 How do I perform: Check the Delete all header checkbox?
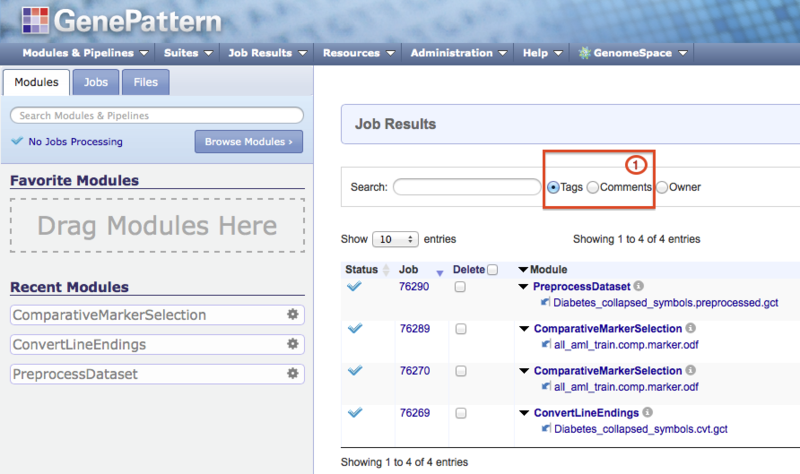pos(492,269)
